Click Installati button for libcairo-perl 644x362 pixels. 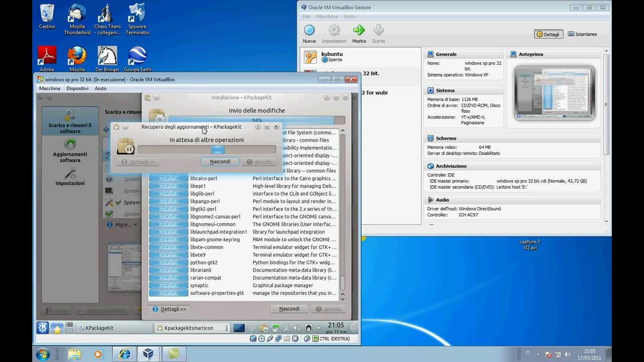(x=169, y=178)
